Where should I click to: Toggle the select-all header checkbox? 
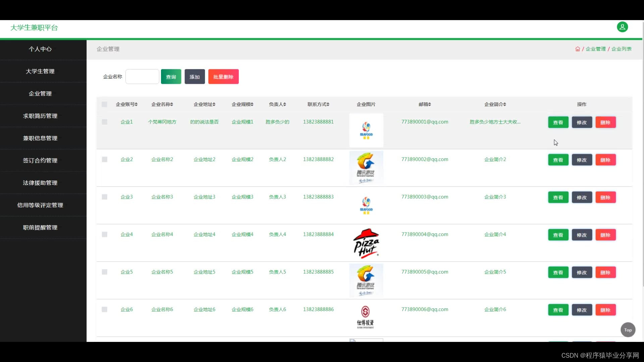(x=104, y=105)
